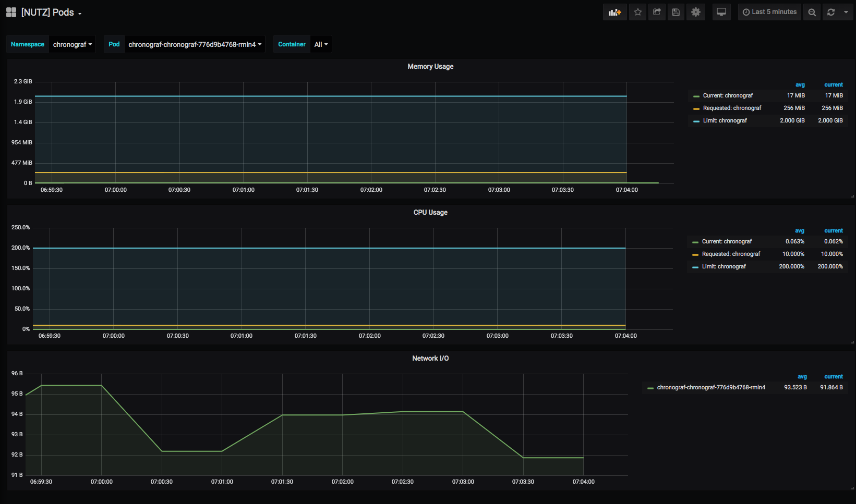
Task: Zoom out time range magnifier icon
Action: pyautogui.click(x=812, y=12)
